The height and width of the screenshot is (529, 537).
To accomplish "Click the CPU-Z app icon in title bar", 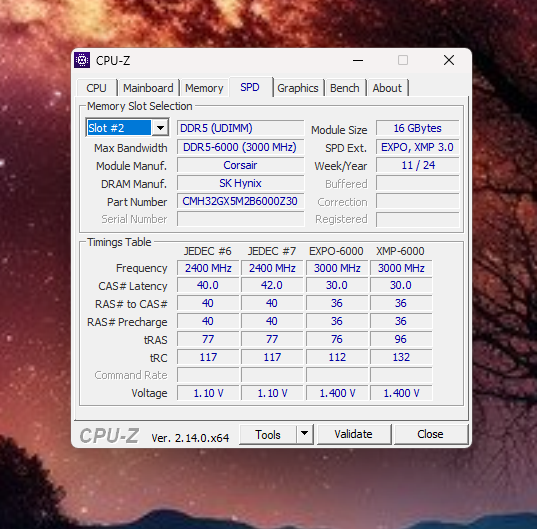I will pos(82,60).
